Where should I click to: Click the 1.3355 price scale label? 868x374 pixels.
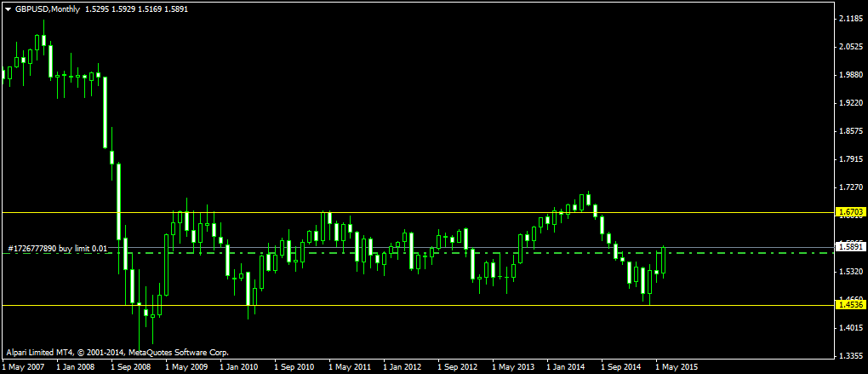point(850,356)
